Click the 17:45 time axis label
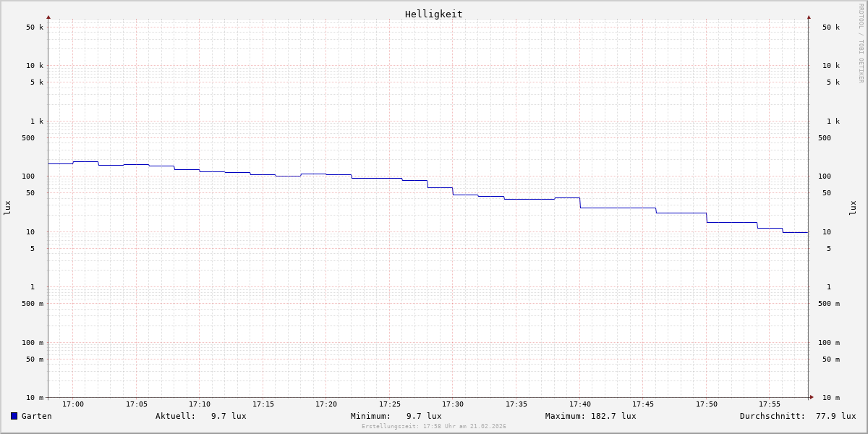868x434 pixels. pos(643,404)
